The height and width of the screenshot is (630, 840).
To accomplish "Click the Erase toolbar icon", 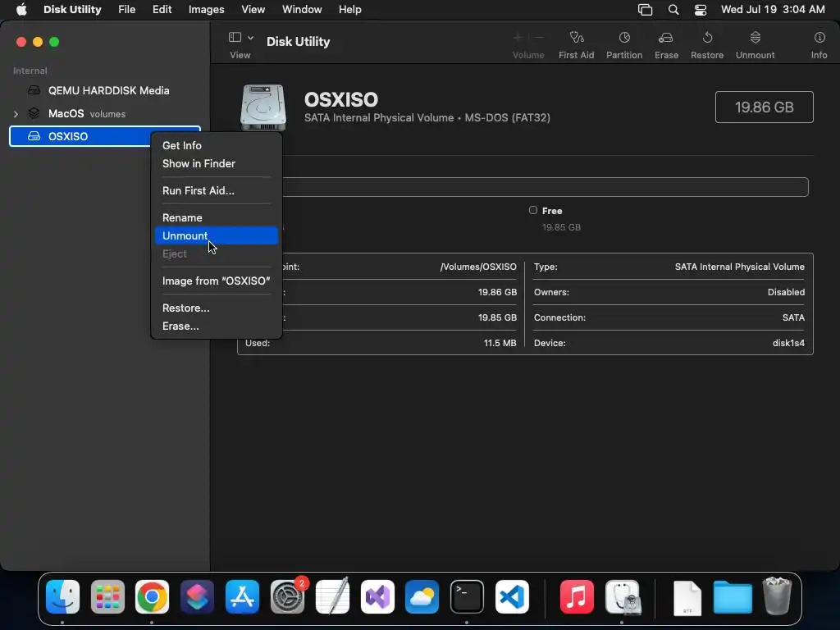I will tap(666, 38).
